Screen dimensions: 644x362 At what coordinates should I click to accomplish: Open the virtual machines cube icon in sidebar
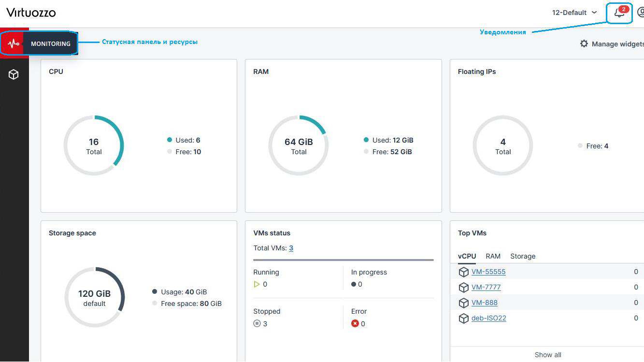click(x=14, y=74)
